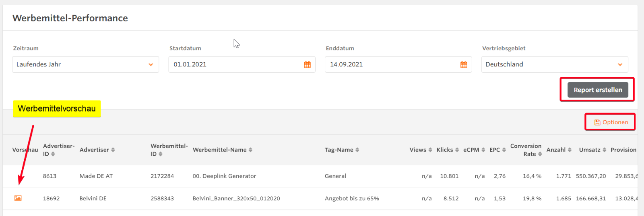644x216 pixels.
Task: Expand the Vertriebsgebiet Deutschland dropdown
Action: point(554,64)
